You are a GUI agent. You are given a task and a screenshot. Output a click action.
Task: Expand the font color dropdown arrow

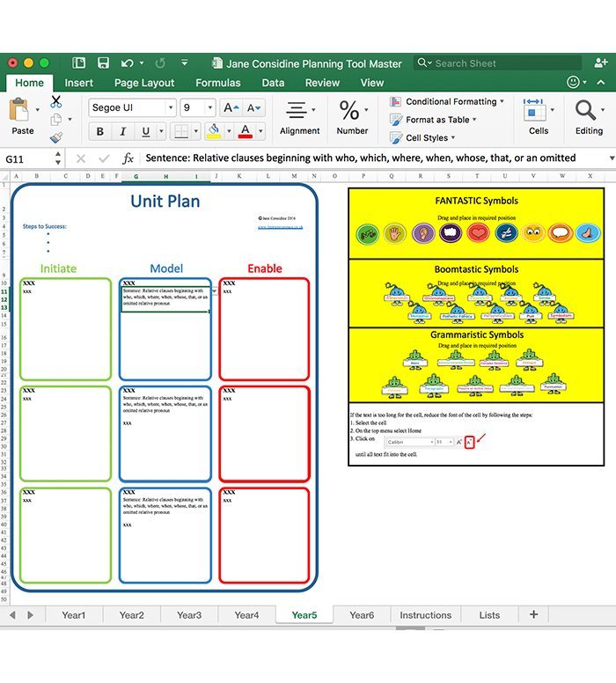260,131
